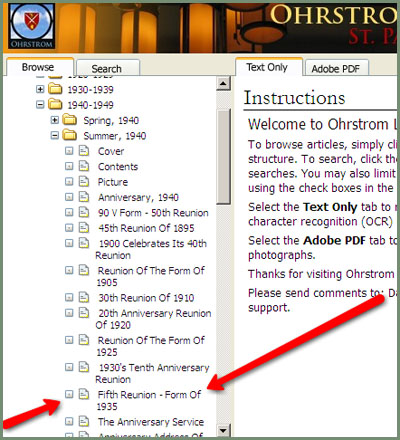Image resolution: width=400 pixels, height=440 pixels.
Task: Click the 1940-1949 folder icon
Action: click(55, 104)
